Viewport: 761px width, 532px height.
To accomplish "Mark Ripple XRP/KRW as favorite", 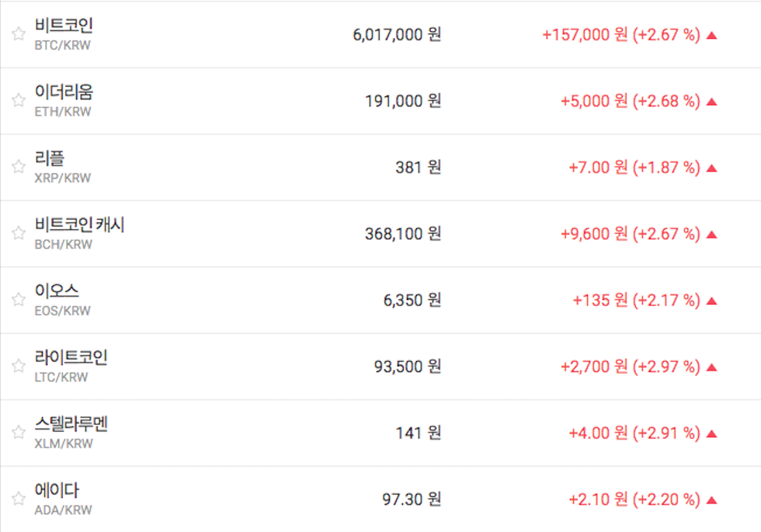I will 19,167.
